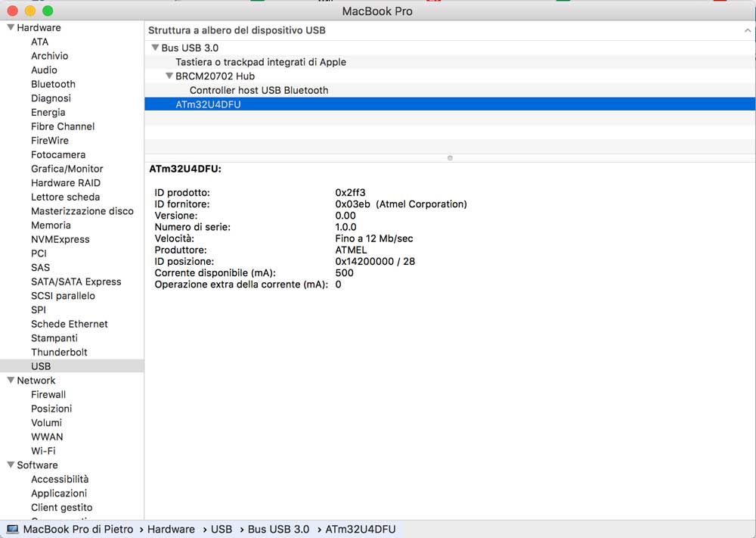Collapse the Network section triangle
This screenshot has height=538, width=756.
pos(11,380)
